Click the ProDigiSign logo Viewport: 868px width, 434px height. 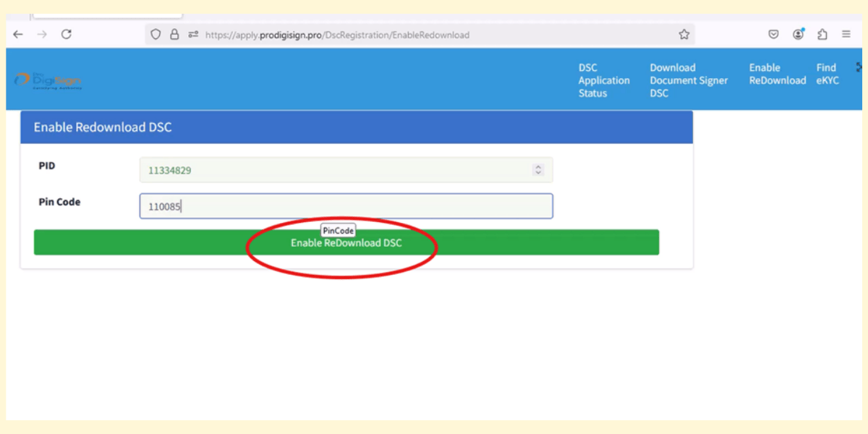pyautogui.click(x=49, y=80)
